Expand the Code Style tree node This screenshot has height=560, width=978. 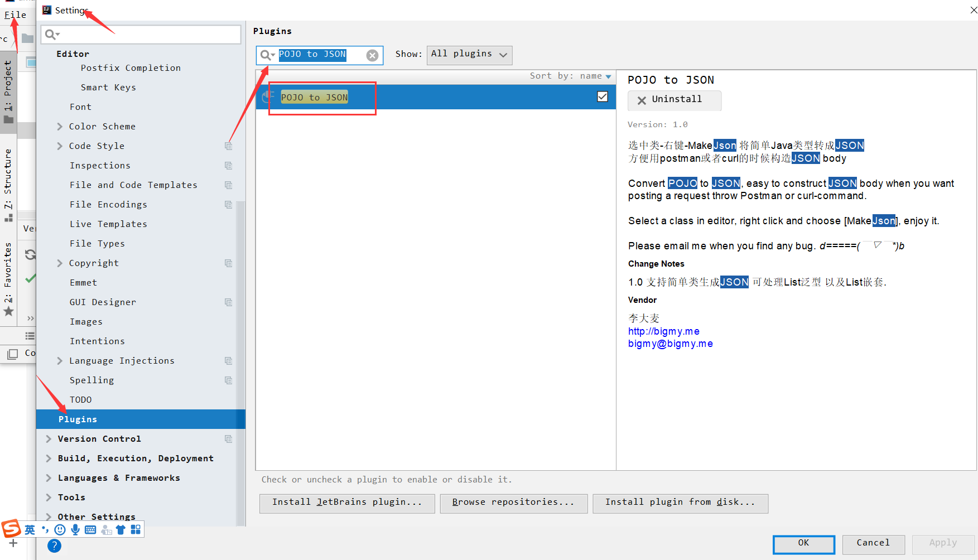point(59,146)
